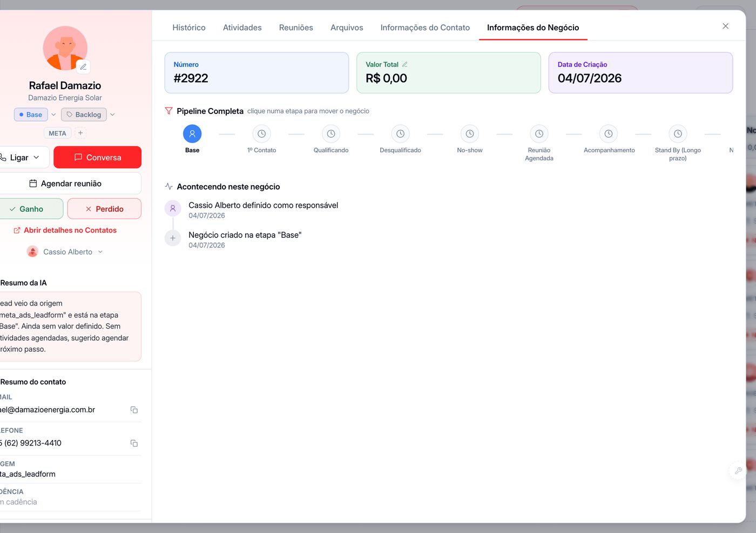
Task: Move deal to 1º Contato stage
Action: (262, 134)
